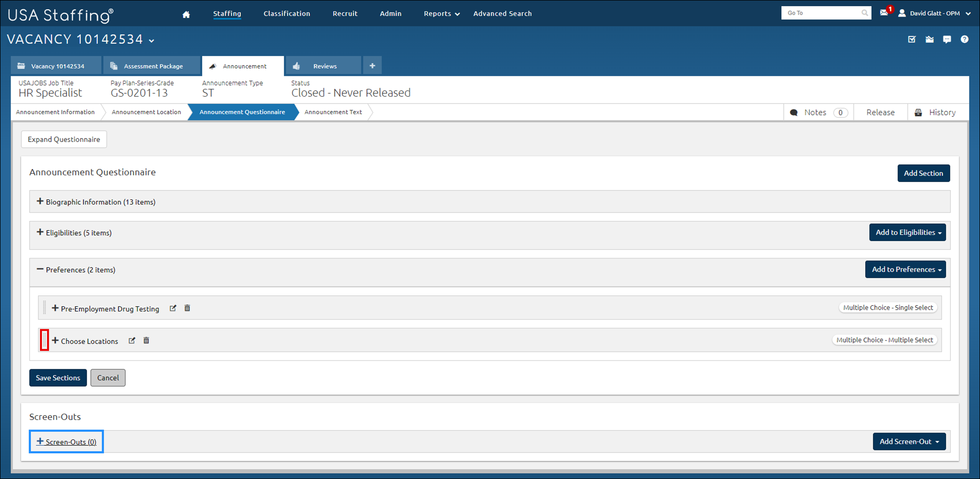
Task: Go to the Home icon
Action: coord(186,14)
